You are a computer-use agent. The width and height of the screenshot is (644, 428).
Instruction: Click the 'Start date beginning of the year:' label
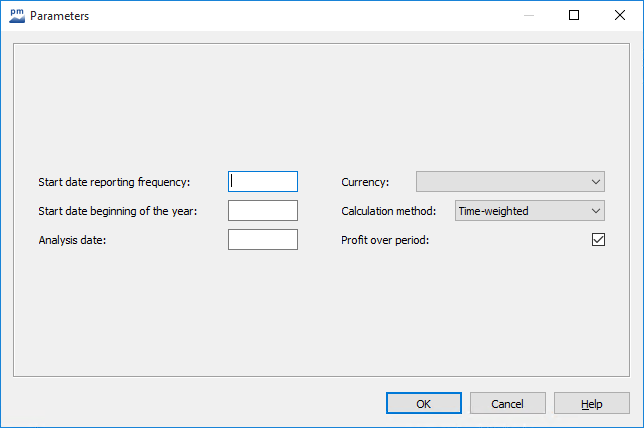118,211
